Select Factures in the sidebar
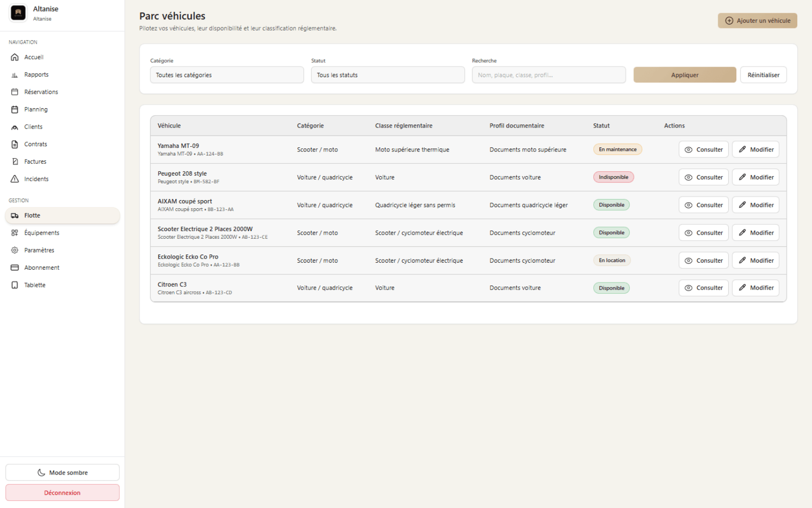The image size is (812, 508). 35,162
